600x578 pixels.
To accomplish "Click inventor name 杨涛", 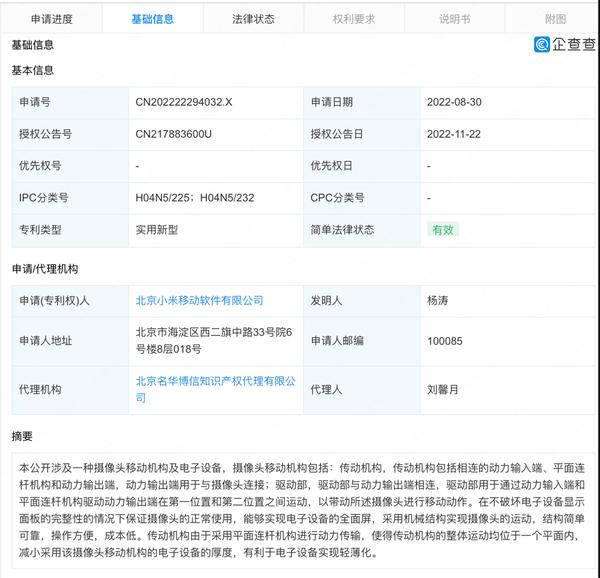I will coord(437,301).
